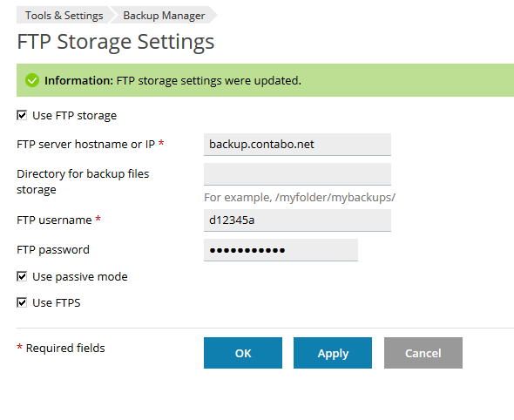Uncheck the Use FTP storage checkbox
Screen dimensions: 514x420
[22, 115]
